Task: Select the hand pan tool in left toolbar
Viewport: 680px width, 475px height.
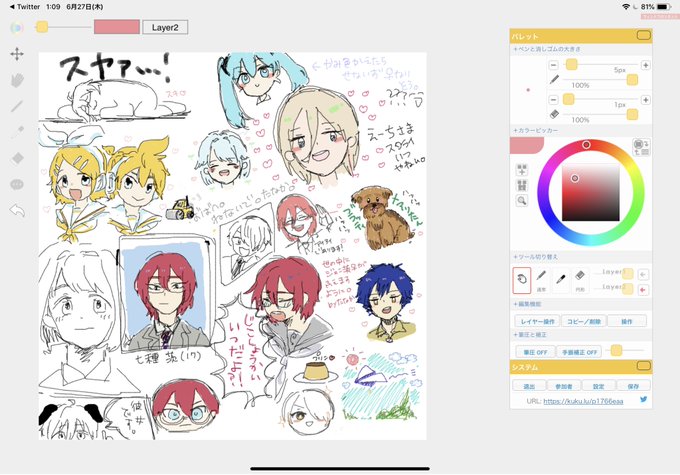Action: [17, 80]
